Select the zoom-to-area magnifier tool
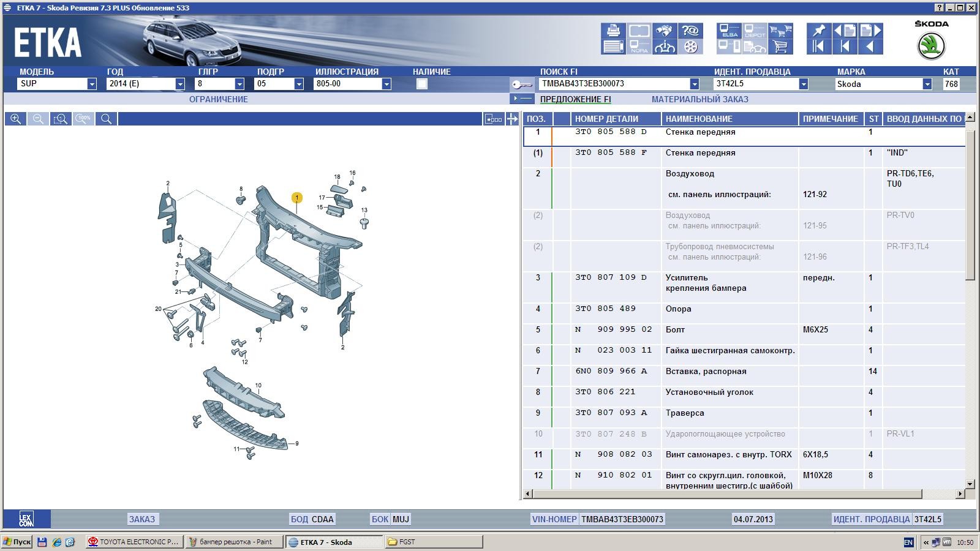The width and height of the screenshot is (980, 551). coord(61,119)
